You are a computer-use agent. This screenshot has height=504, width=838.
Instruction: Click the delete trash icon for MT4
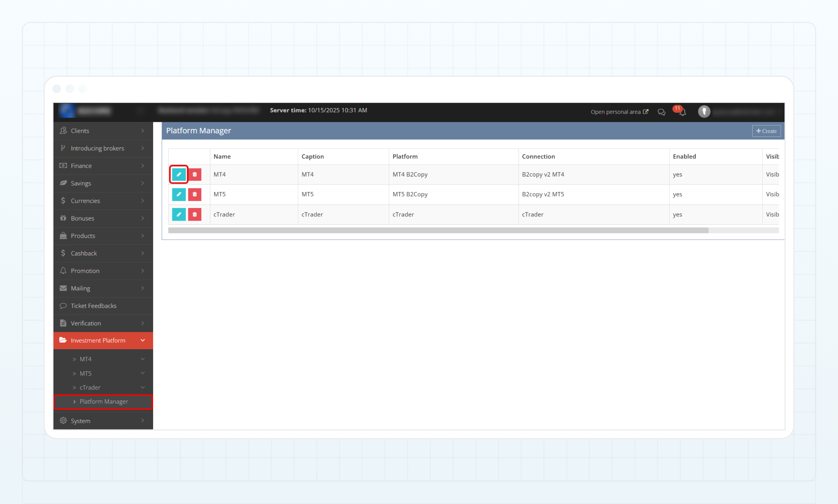pyautogui.click(x=195, y=175)
